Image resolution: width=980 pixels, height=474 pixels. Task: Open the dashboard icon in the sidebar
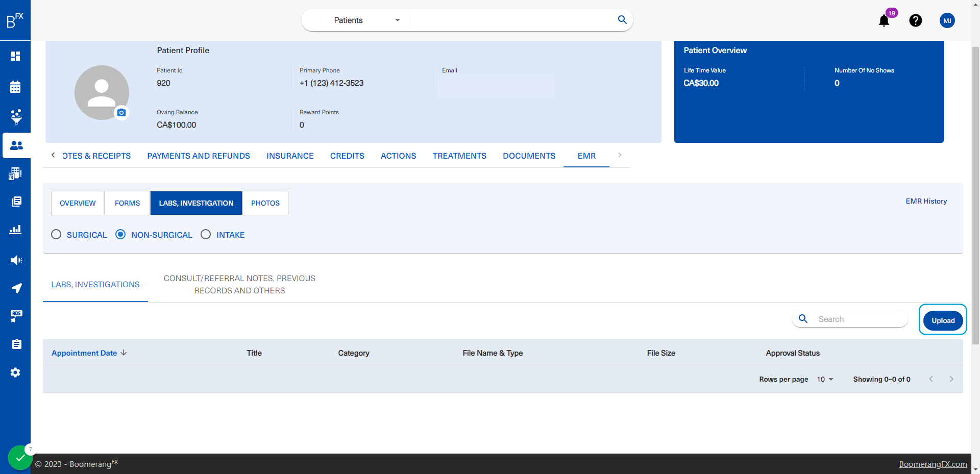[x=15, y=56]
